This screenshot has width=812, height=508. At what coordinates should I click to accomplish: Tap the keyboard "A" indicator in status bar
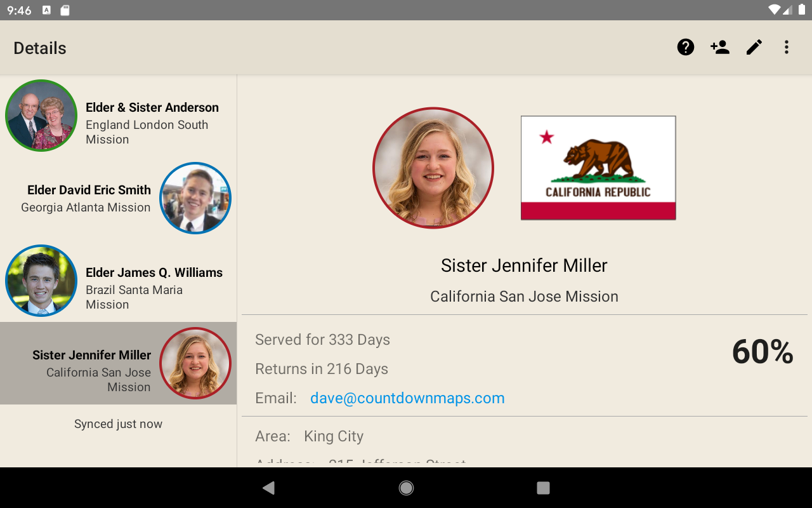click(x=46, y=10)
